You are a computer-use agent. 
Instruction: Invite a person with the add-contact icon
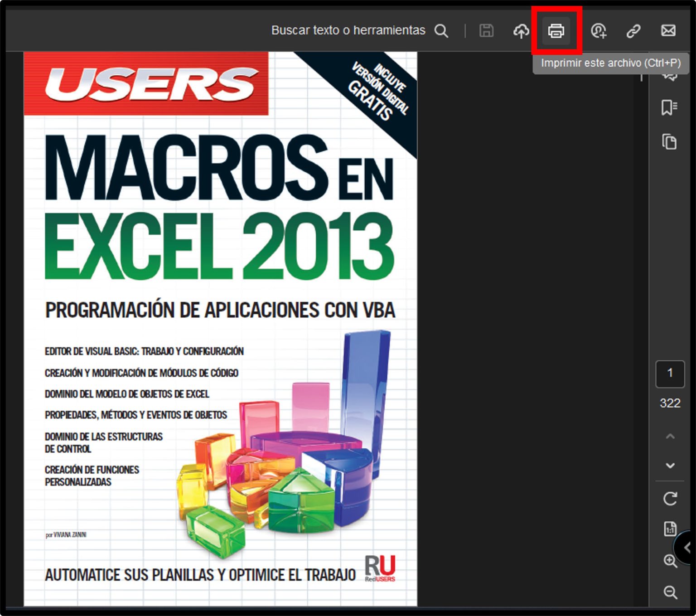pyautogui.click(x=599, y=31)
